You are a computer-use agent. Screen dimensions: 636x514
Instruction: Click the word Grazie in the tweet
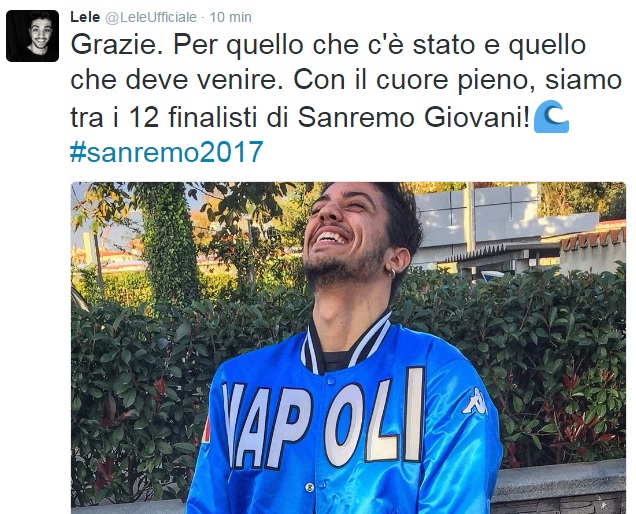click(x=114, y=45)
